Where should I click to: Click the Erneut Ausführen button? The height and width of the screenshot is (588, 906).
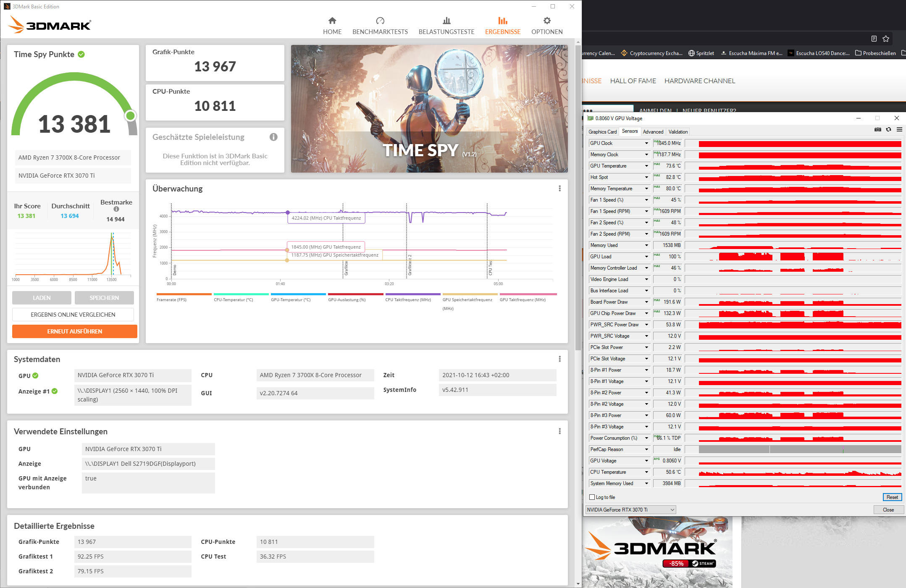click(x=75, y=331)
